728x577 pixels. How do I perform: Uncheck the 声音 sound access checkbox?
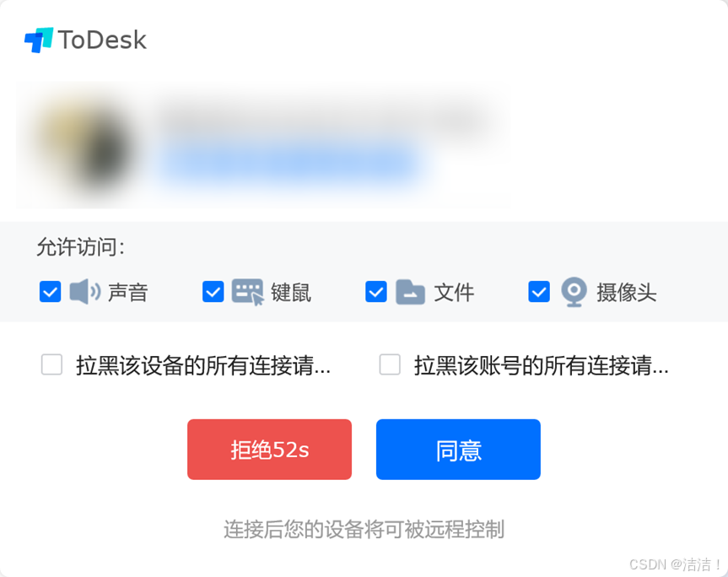(50, 292)
